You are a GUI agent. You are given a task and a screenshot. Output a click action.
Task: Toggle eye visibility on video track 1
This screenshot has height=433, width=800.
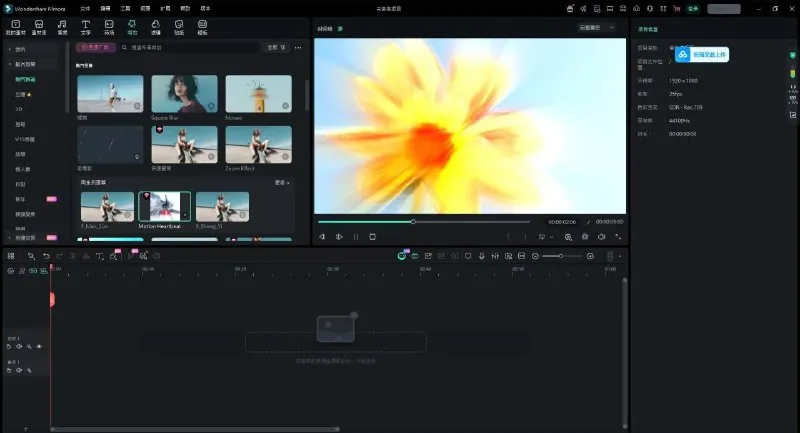(x=39, y=346)
